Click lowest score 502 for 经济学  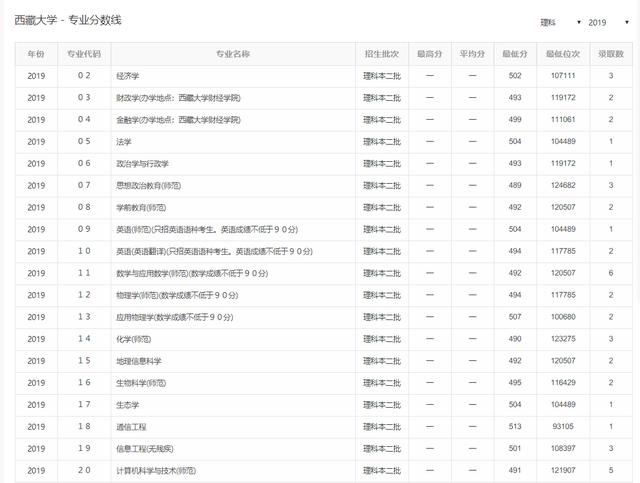coord(515,76)
